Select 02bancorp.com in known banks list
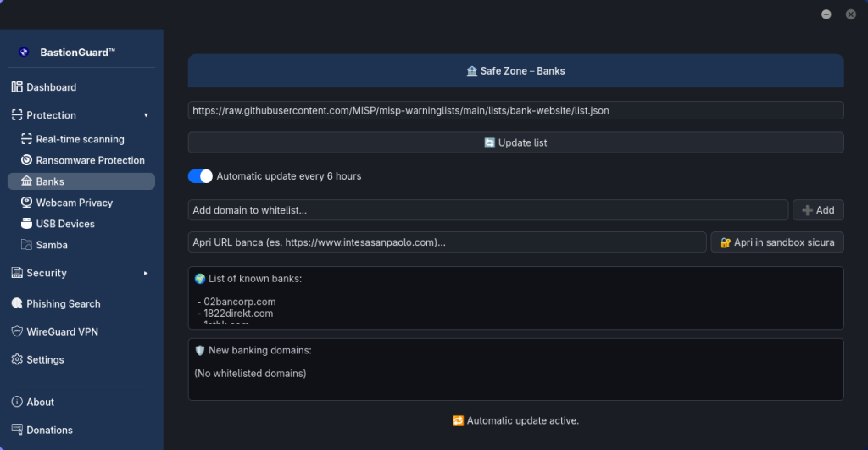This screenshot has width=868, height=450. tap(240, 302)
